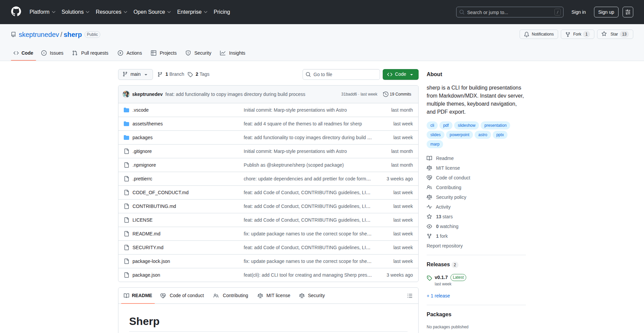Select the MIT license README tab

[274, 295]
